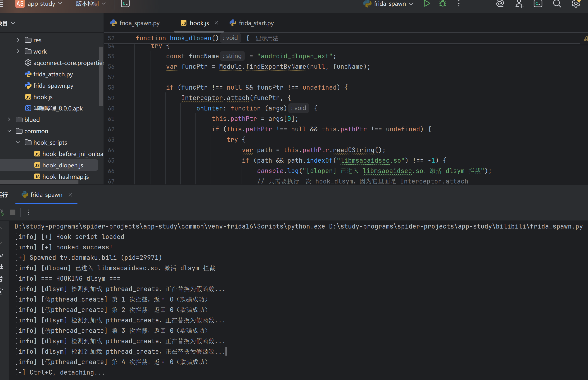This screenshot has height=380, width=588.
Task: Click project tree horizontal scrollbar
Action: 39,182
